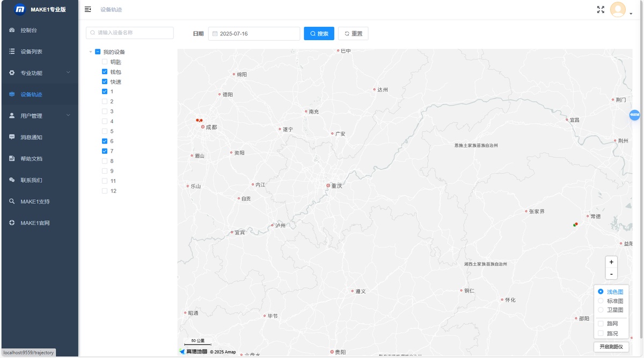
Task: Expand the 用户管理 submenu
Action: (x=39, y=116)
